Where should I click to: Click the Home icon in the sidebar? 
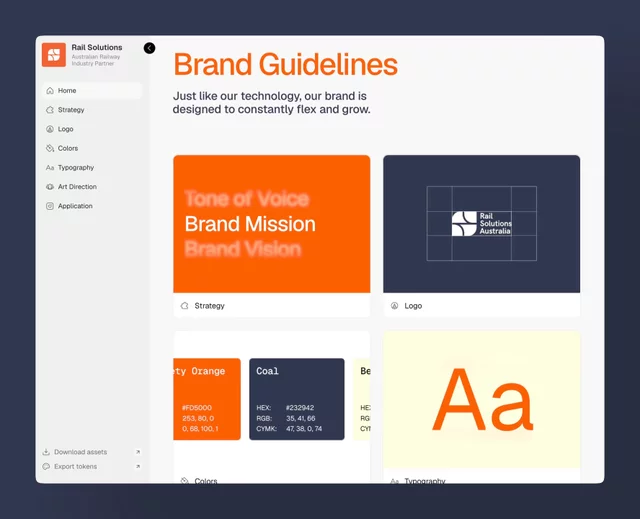click(50, 91)
